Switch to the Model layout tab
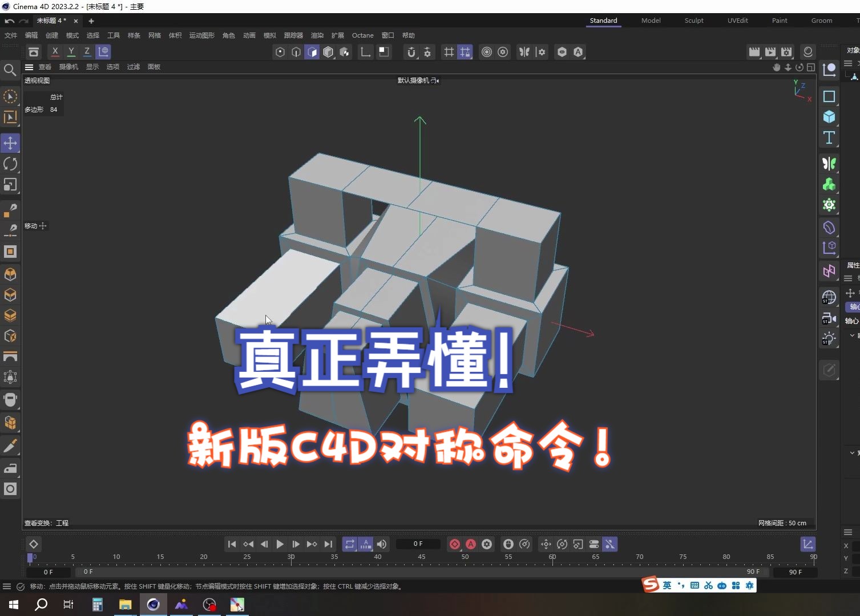 651,21
